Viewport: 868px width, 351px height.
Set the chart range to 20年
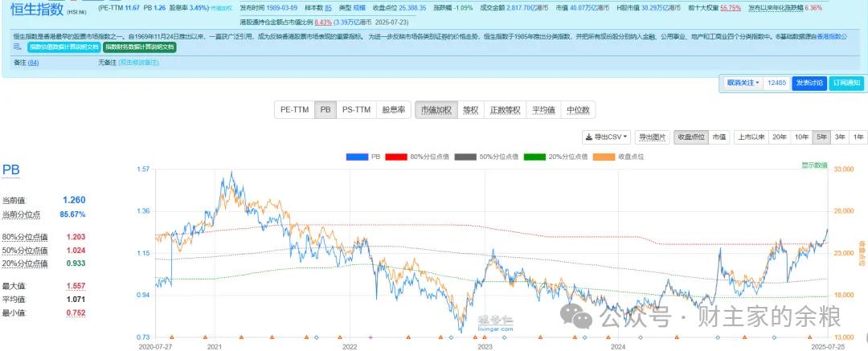780,137
